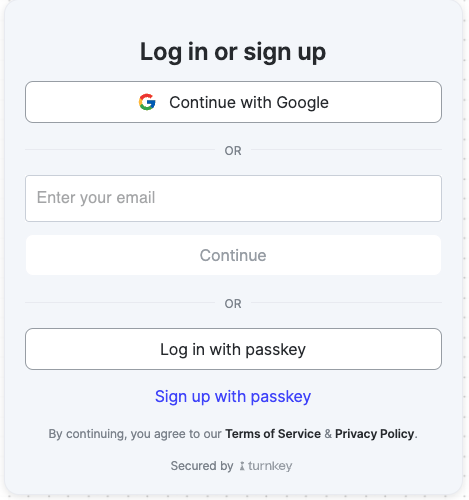The height and width of the screenshot is (500, 469).
Task: Click the Google G logo icon
Action: click(147, 102)
